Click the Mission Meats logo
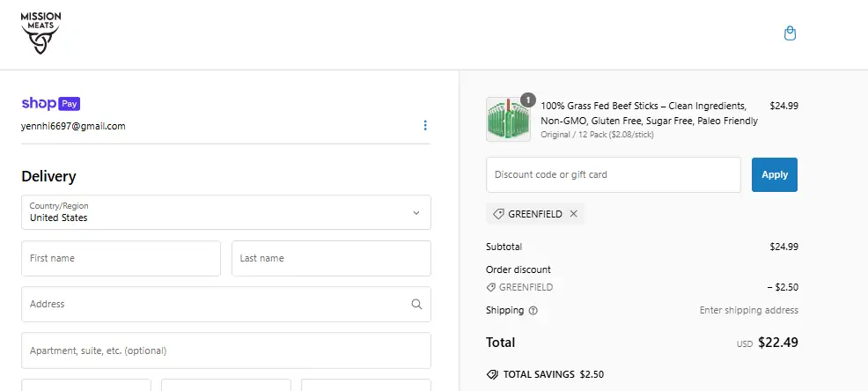This screenshot has width=868, height=391. pyautogui.click(x=41, y=33)
